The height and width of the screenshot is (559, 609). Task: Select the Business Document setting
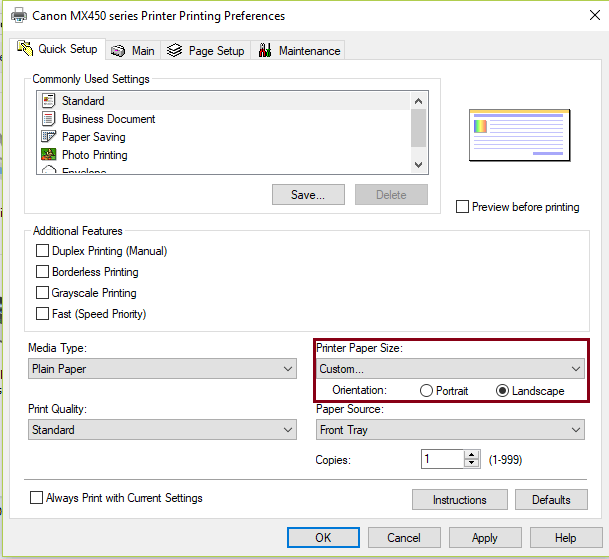[224, 119]
